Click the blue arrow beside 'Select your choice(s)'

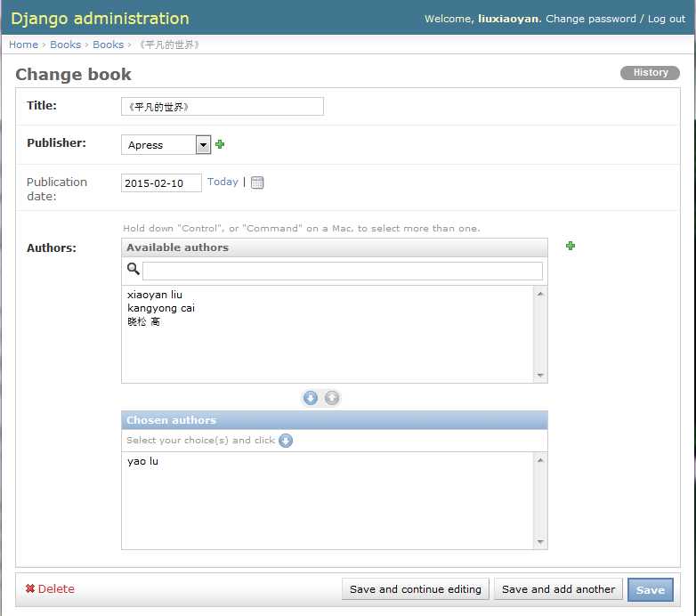(286, 441)
